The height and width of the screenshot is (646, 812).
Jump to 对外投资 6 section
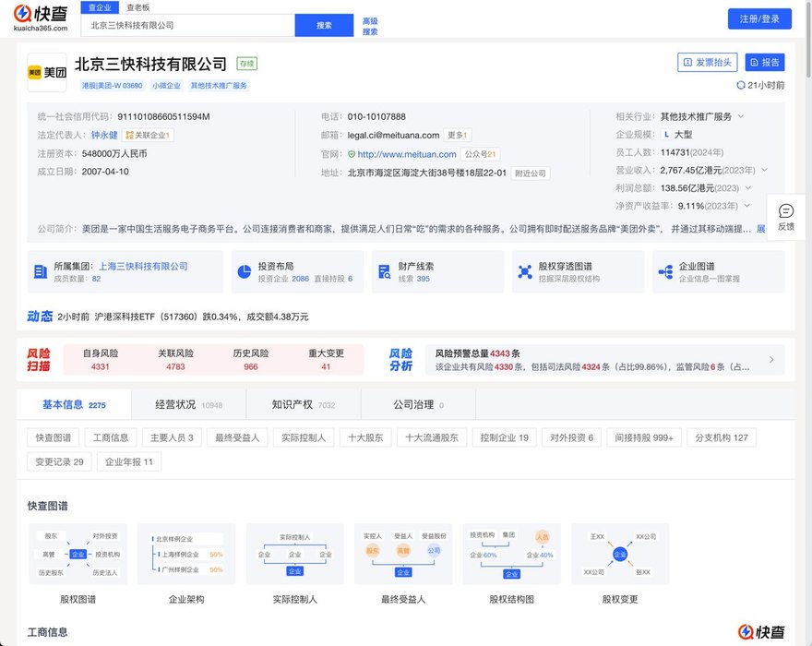572,437
